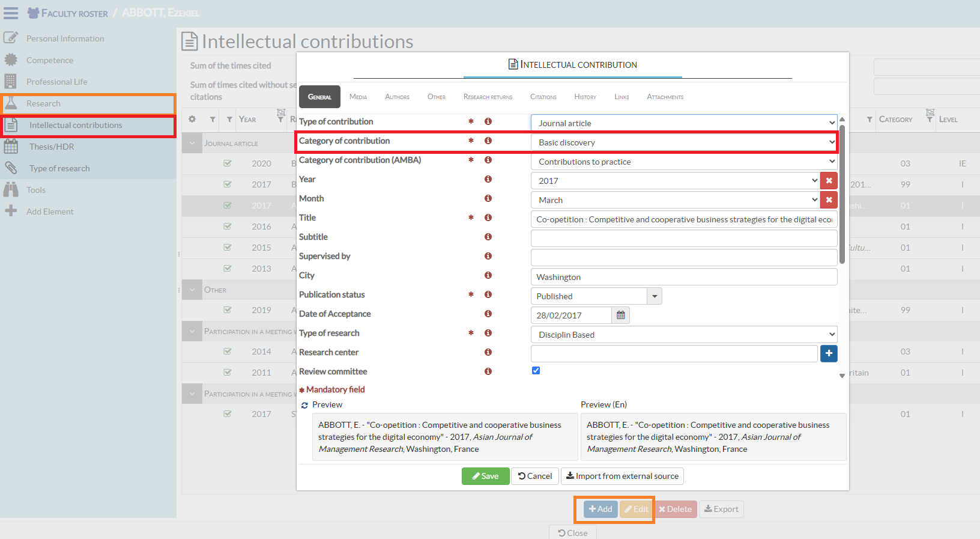
Task: Clear the Month field with red X
Action: click(x=829, y=200)
